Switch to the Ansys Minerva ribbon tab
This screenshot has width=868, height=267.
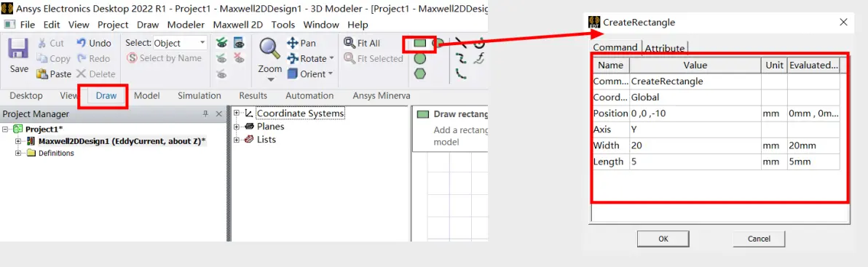(382, 95)
